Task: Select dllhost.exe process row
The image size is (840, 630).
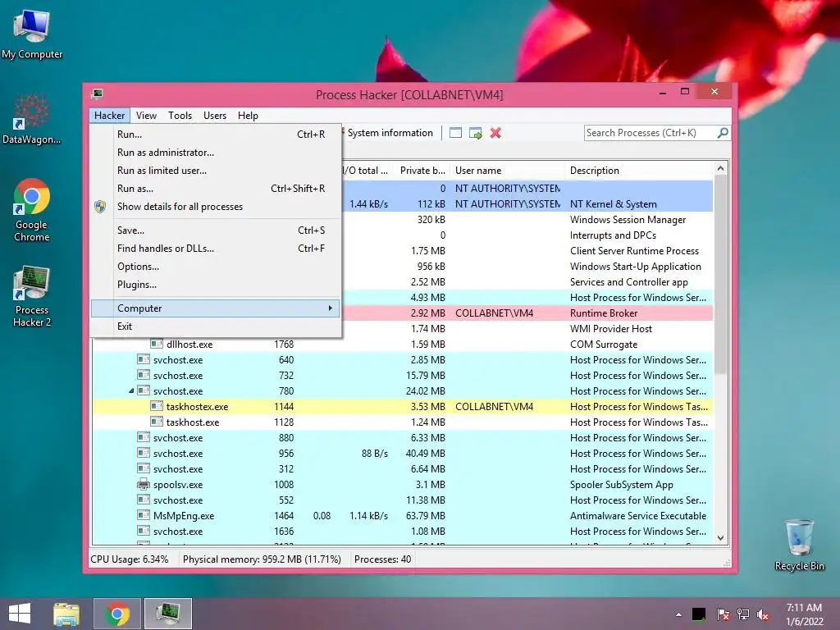Action: [403, 345]
